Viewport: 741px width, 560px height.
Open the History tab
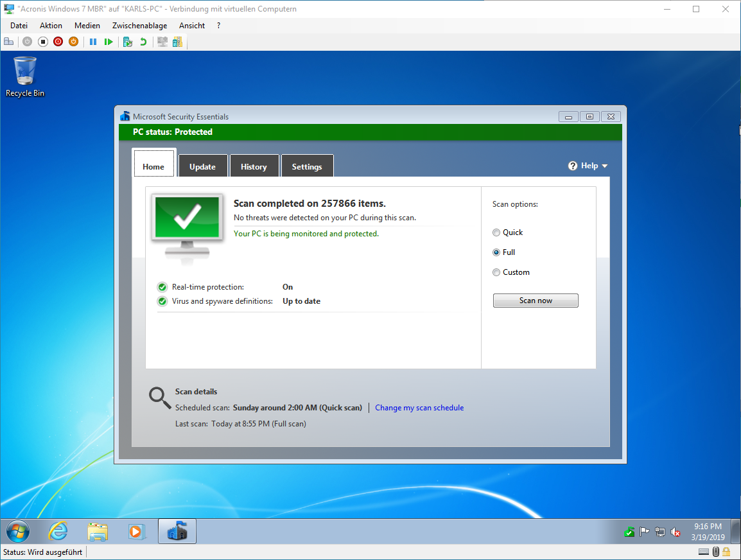coord(254,166)
